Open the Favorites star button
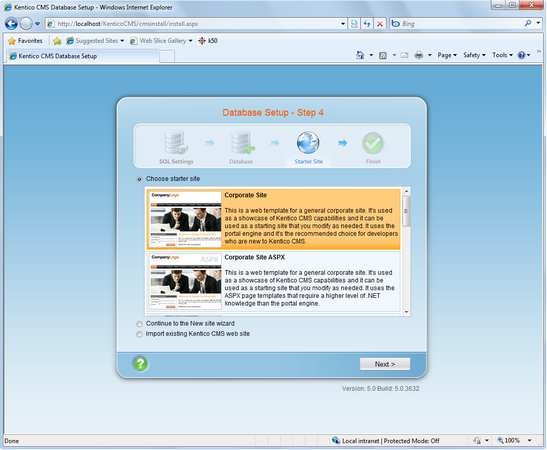547x450 pixels. pos(25,41)
